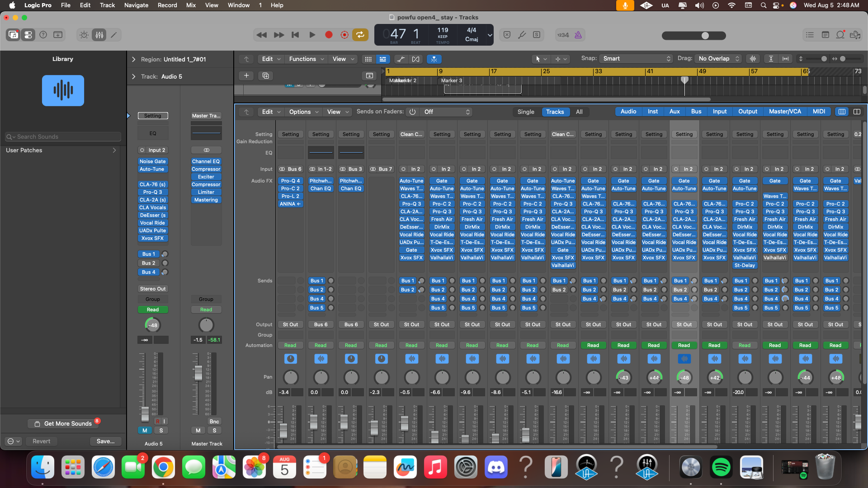Open Sends on Faders Off dropdown

click(447, 112)
